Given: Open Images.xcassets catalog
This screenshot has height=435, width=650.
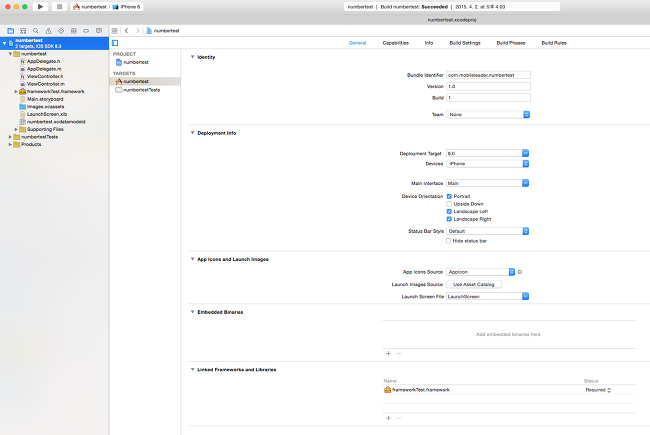Looking at the screenshot, I should [x=45, y=107].
